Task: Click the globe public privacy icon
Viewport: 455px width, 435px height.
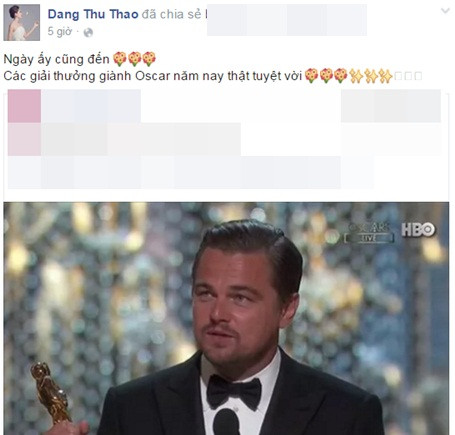Action: [x=88, y=33]
